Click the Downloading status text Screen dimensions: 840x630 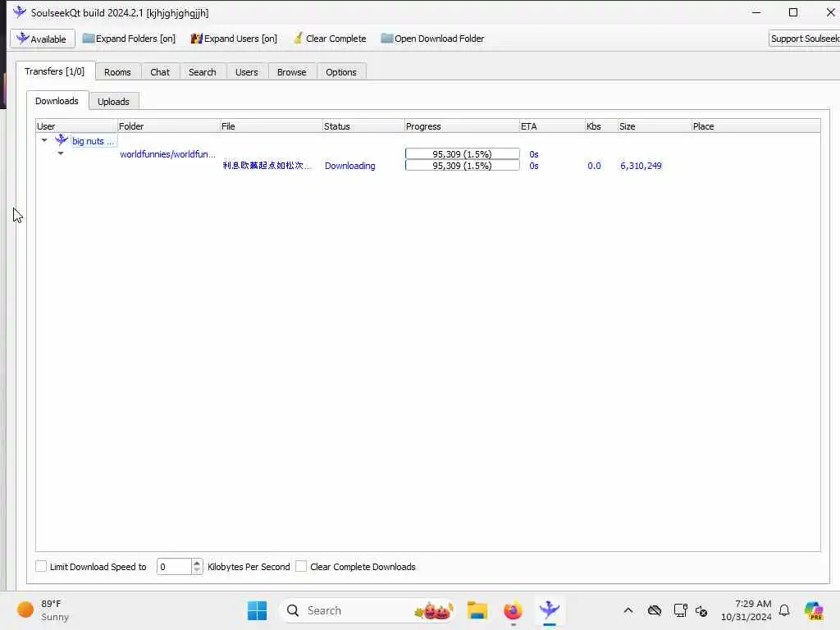pyautogui.click(x=349, y=166)
